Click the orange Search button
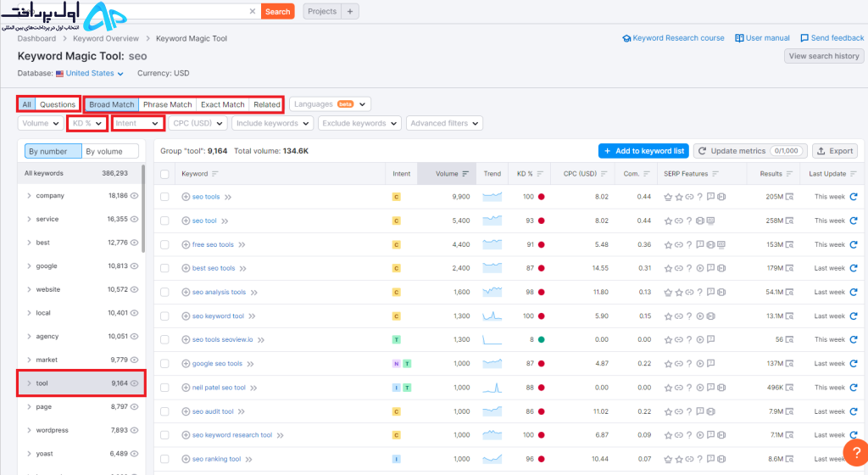Screen dimensions: 868x475 coord(277,11)
